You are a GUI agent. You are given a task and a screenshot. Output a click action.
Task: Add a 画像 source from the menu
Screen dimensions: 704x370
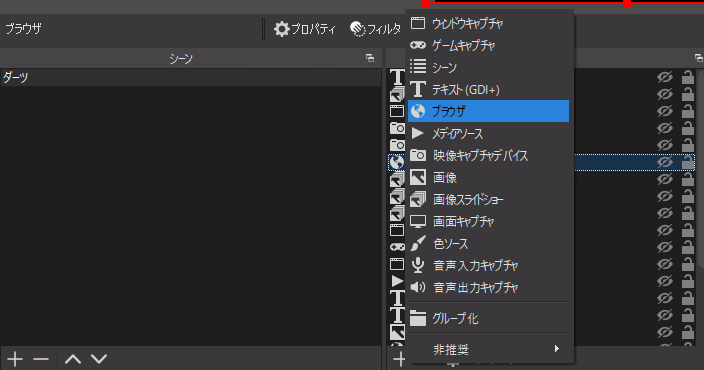(488, 177)
